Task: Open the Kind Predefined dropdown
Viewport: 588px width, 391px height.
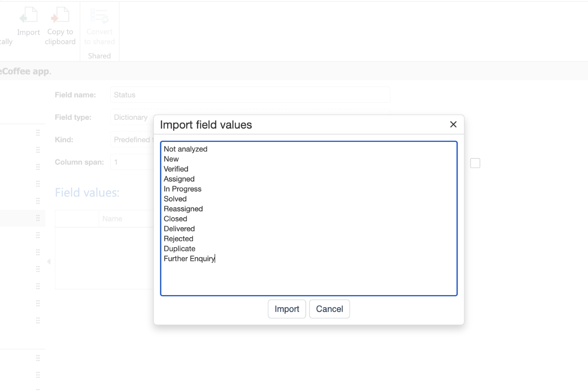Action: click(x=132, y=140)
